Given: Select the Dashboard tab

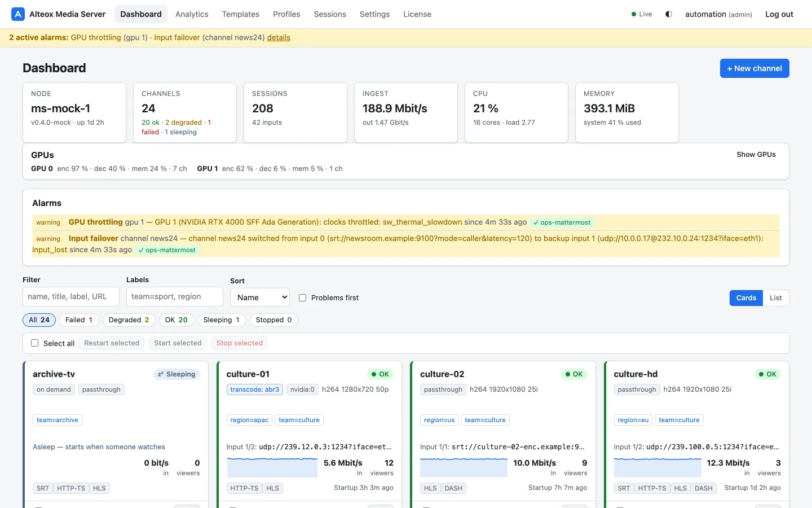Looking at the screenshot, I should pyautogui.click(x=141, y=14).
